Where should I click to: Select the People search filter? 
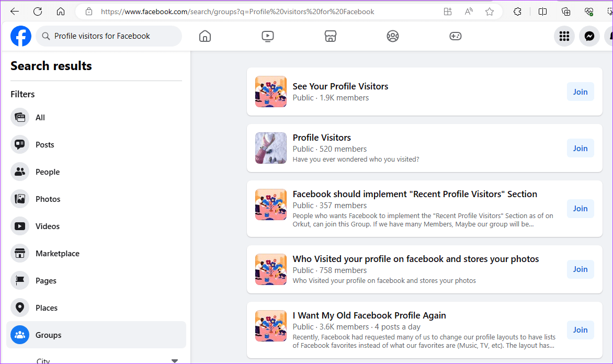tap(47, 172)
